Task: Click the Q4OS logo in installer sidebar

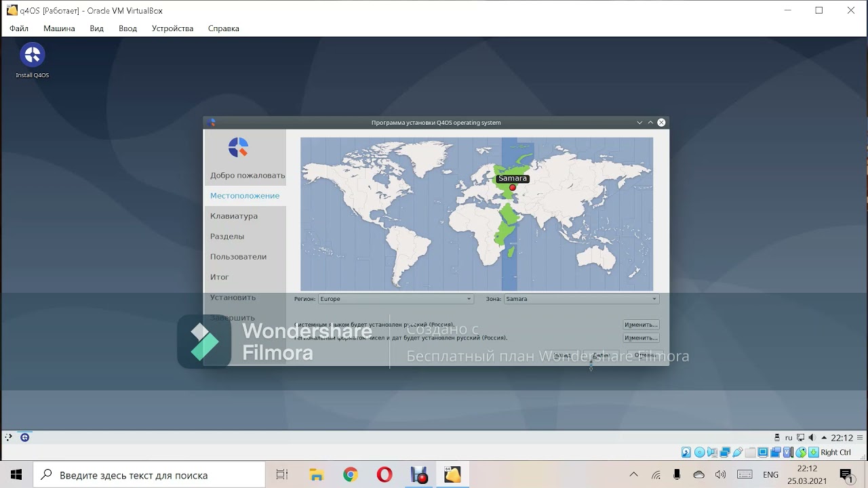Action: click(238, 147)
